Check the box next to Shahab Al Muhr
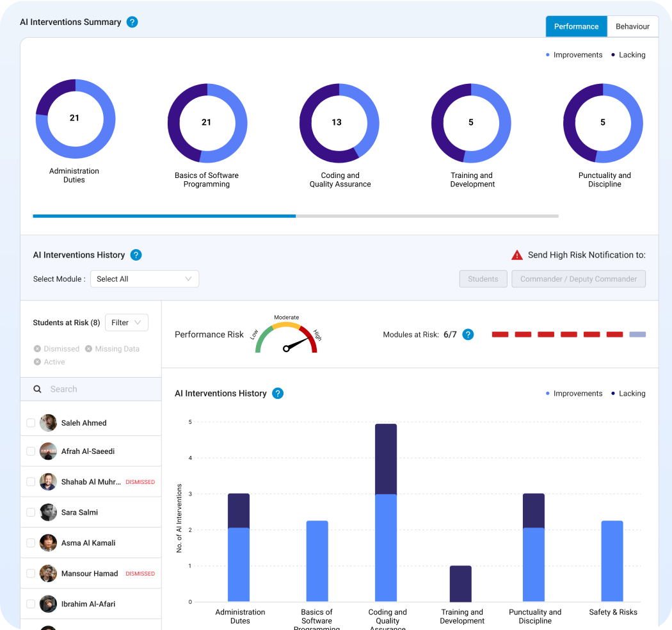Screen dimensions: 672x630 pos(31,482)
